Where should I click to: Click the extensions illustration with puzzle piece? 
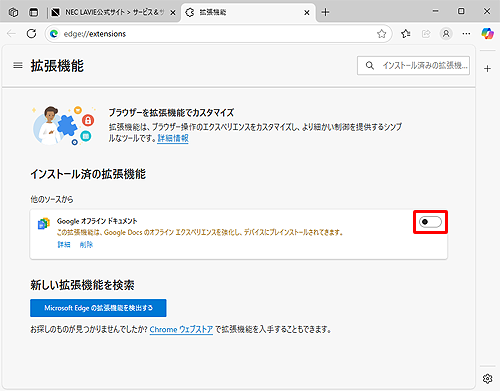[64, 125]
